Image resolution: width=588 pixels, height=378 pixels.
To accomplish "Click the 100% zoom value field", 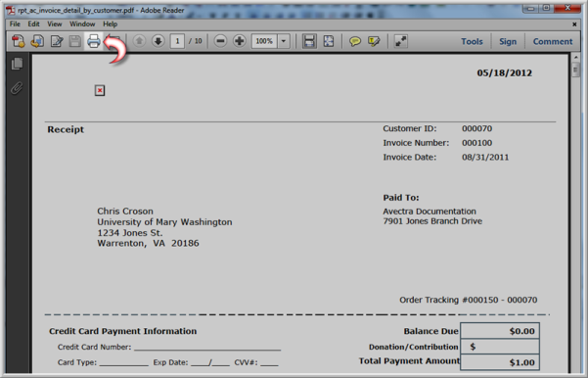I will pos(264,41).
